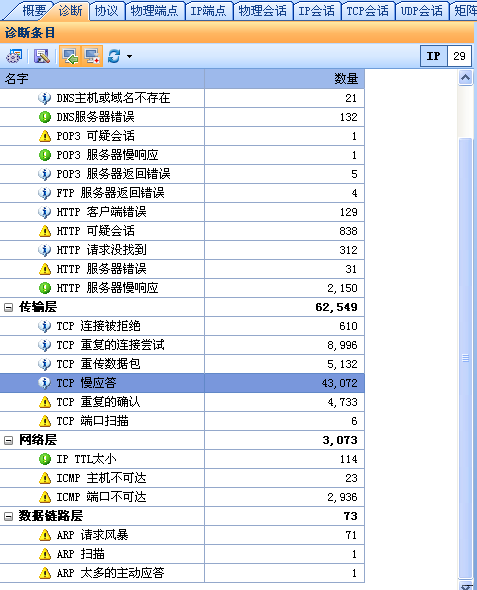Sort by the 名字 column header
The height and width of the screenshot is (590, 477).
[102, 79]
